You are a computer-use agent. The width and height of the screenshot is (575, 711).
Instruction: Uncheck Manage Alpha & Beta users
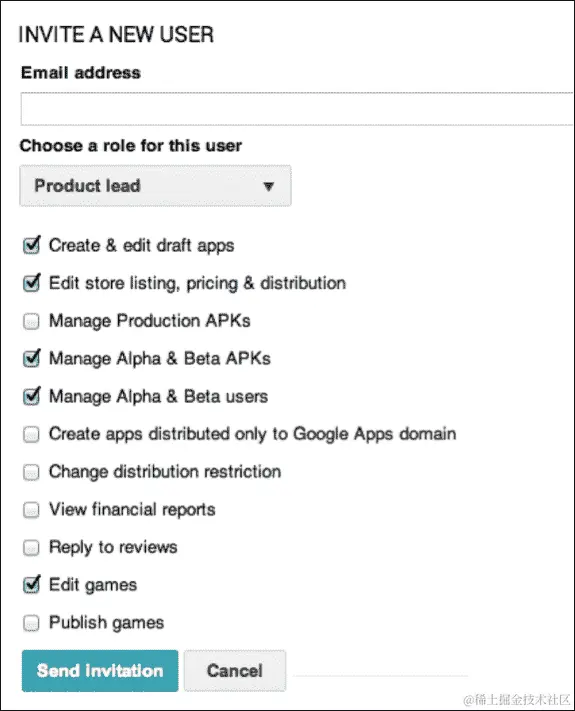pos(31,396)
